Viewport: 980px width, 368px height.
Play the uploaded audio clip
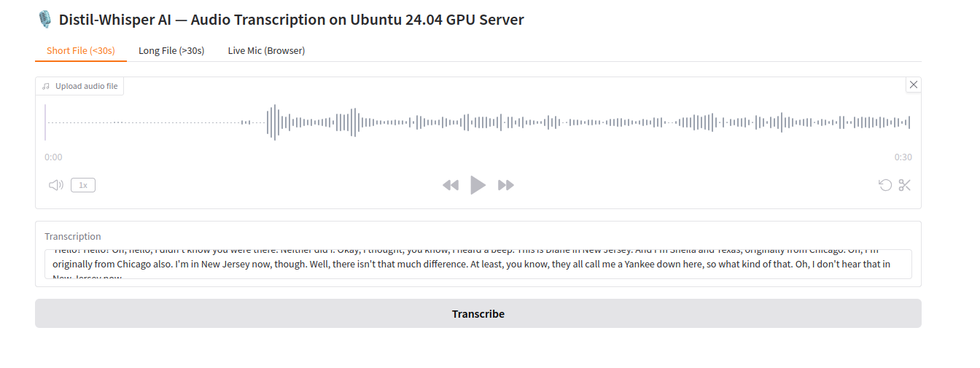point(478,185)
